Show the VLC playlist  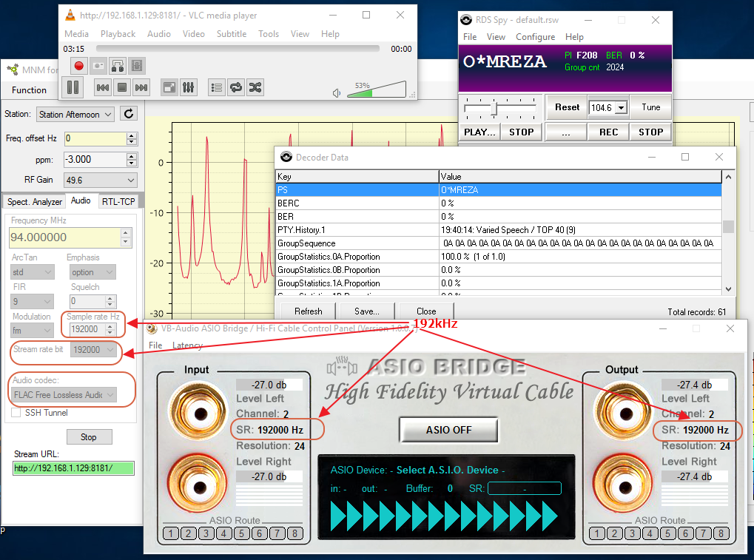pyautogui.click(x=216, y=87)
